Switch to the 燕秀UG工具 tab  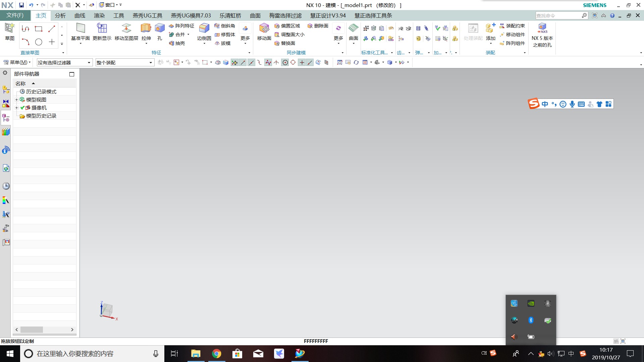[148, 15]
